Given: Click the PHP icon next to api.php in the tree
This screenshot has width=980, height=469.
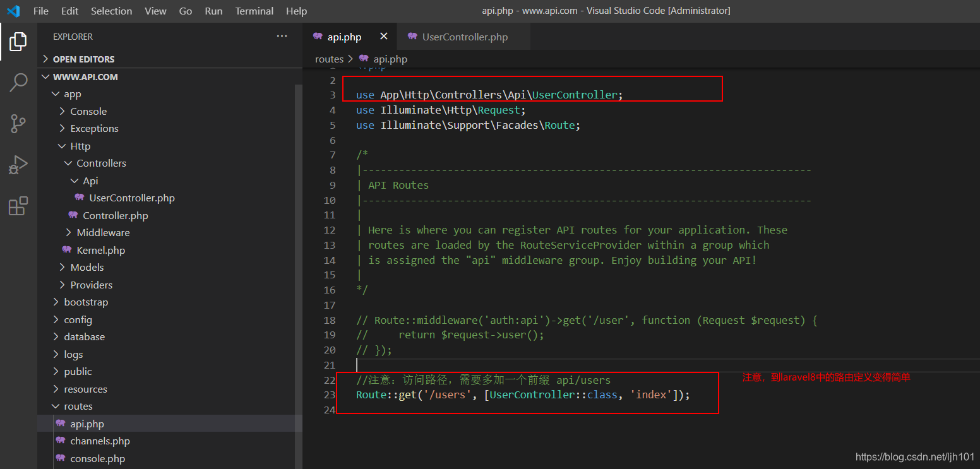Looking at the screenshot, I should 61,424.
